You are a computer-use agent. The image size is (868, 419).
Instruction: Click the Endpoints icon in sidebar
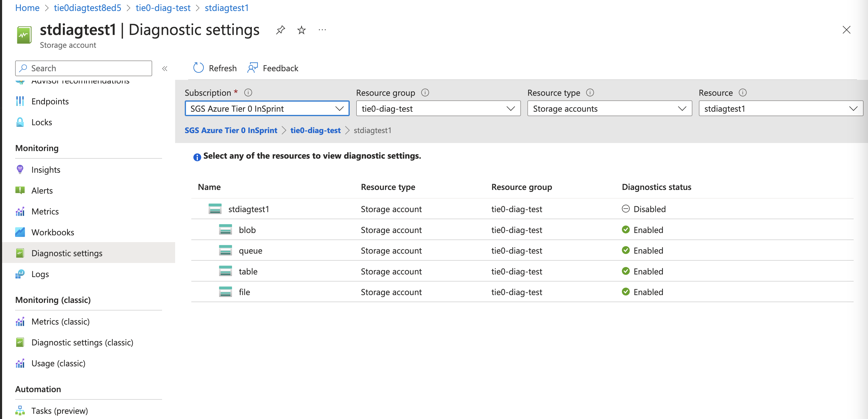(x=20, y=101)
